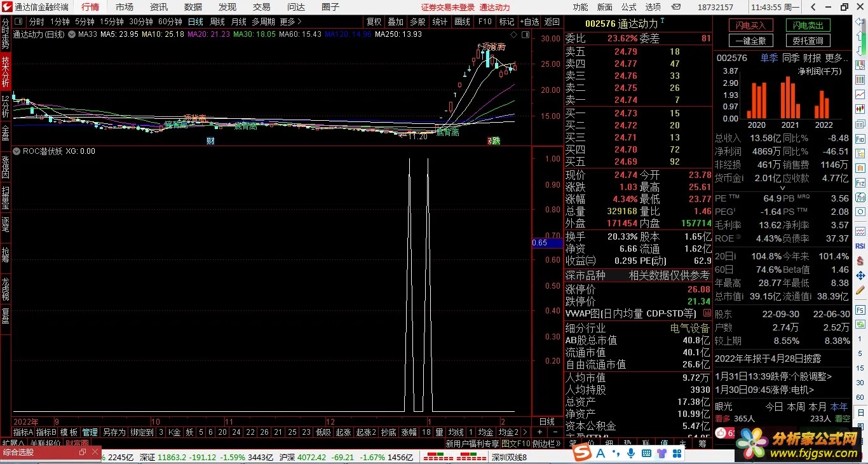This screenshot has width=868, height=464.
Task: Expand 更多.. in financial panel
Action: pos(837,58)
